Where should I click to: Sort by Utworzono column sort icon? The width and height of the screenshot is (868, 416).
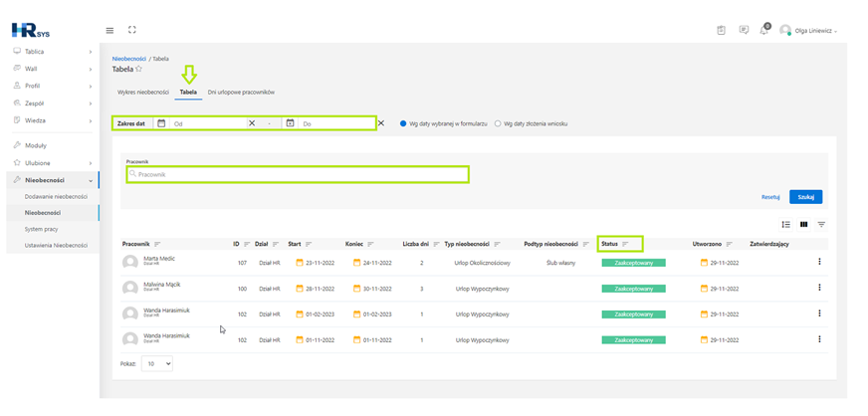coord(730,244)
